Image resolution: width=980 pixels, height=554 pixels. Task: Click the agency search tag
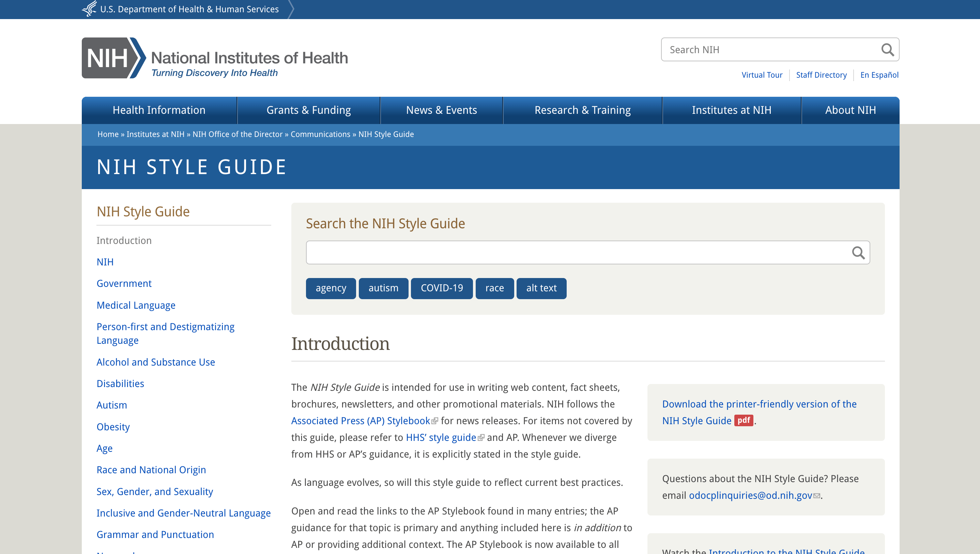[331, 289]
